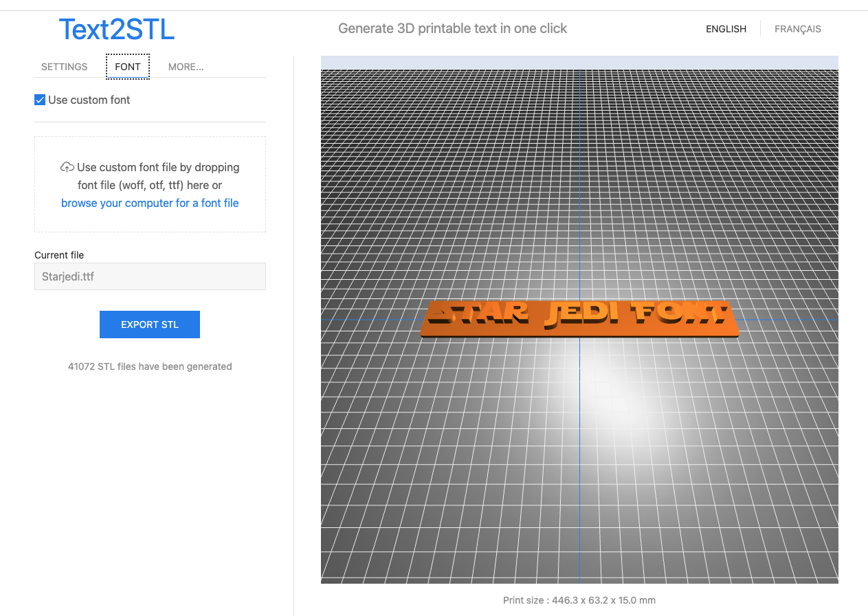The width and height of the screenshot is (868, 616).
Task: Click the Generate 3D printable text heading
Action: 452,28
